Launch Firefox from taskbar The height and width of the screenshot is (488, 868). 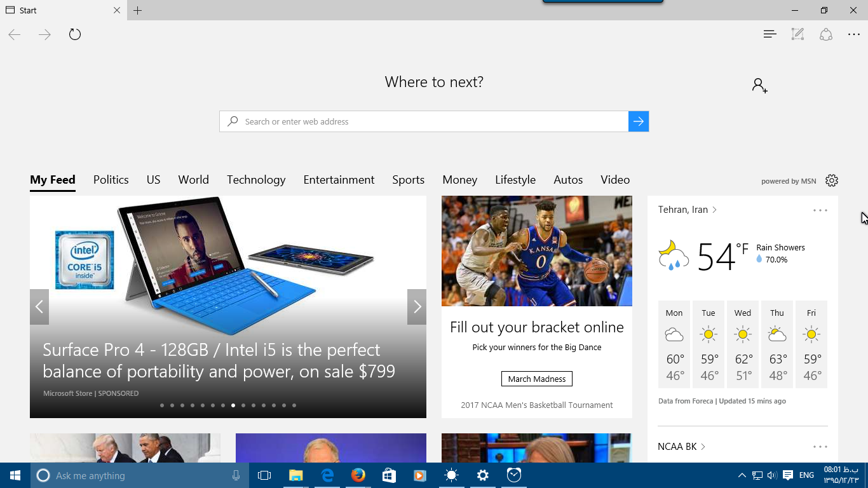[x=358, y=475]
